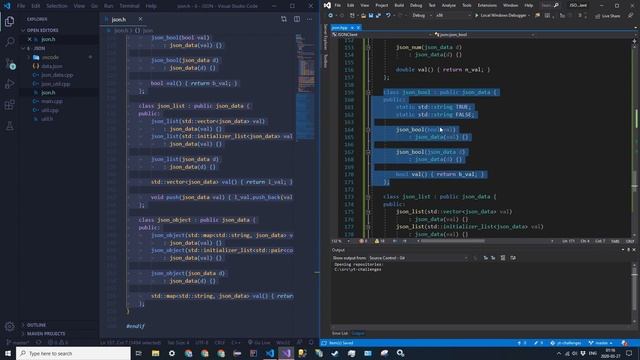Open the Search view in VS Code activity bar

(9, 42)
